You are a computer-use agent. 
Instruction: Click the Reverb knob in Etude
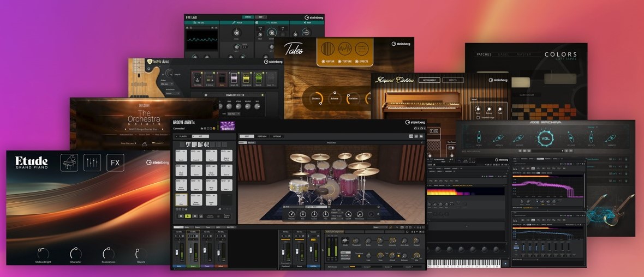[141, 254]
